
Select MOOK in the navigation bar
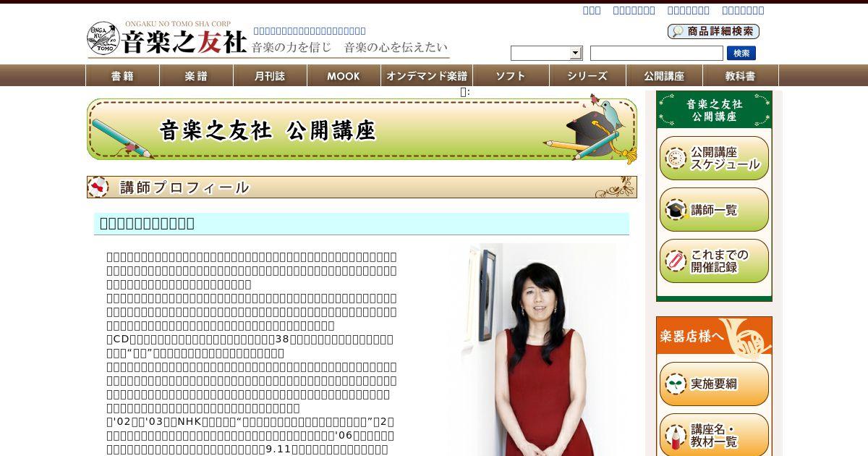click(x=344, y=75)
